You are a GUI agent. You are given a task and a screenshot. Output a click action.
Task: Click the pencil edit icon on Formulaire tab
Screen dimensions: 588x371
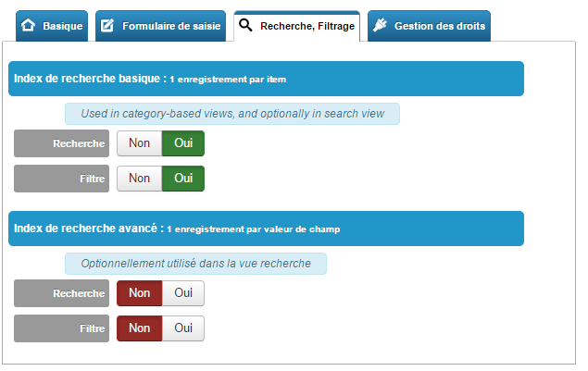[x=107, y=26]
